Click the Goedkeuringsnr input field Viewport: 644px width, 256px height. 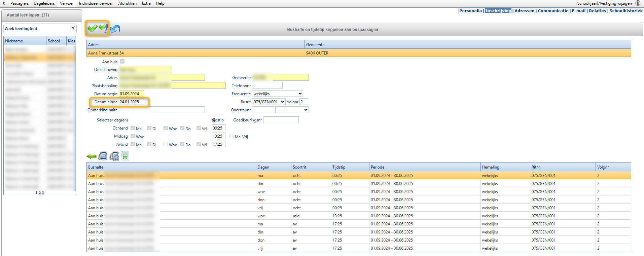[x=281, y=120]
